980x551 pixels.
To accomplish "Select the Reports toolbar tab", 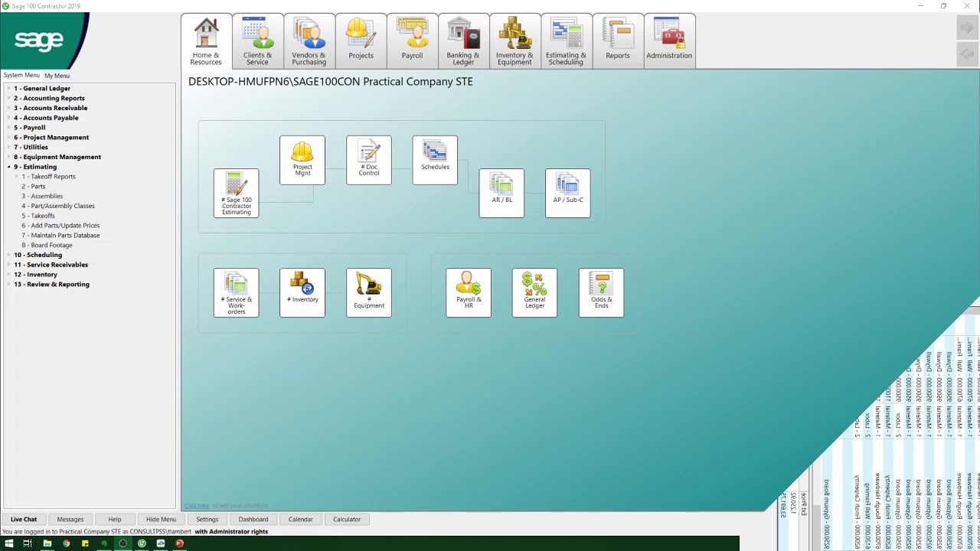I will click(x=618, y=41).
